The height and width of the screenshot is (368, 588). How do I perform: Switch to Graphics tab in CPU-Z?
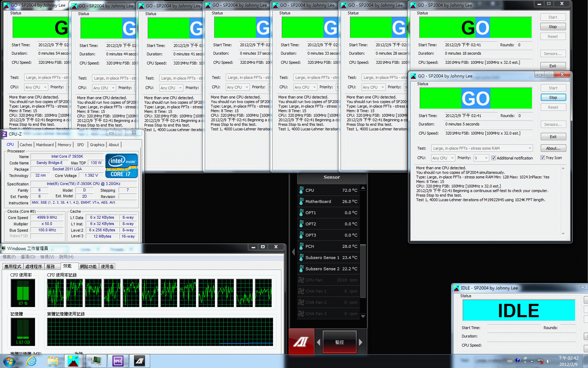(97, 145)
